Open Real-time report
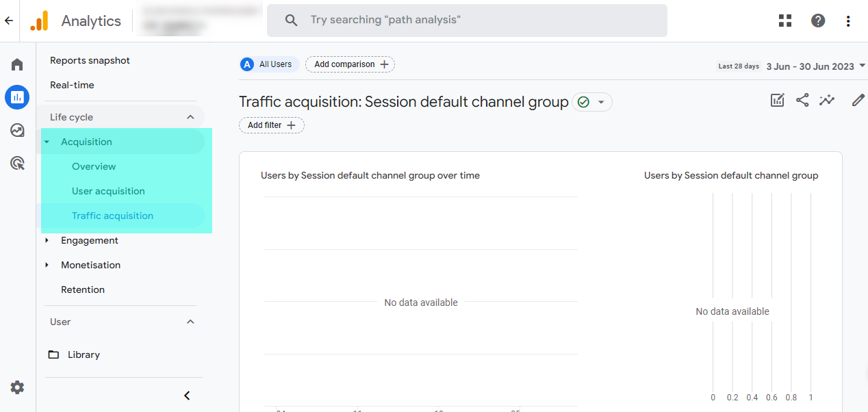The image size is (868, 412). click(x=72, y=85)
